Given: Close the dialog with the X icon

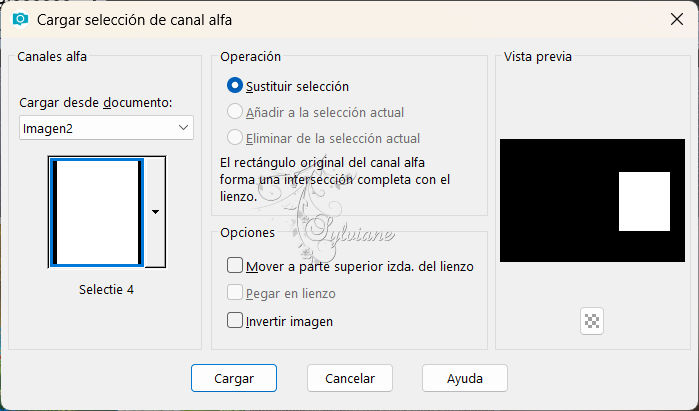Looking at the screenshot, I should (677, 19).
